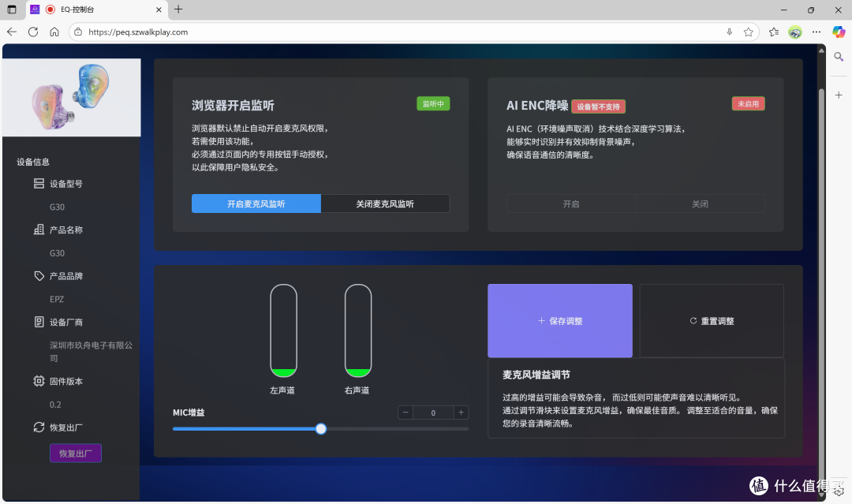The width and height of the screenshot is (852, 504).
Task: Click the EPZ brand value
Action: point(57,299)
